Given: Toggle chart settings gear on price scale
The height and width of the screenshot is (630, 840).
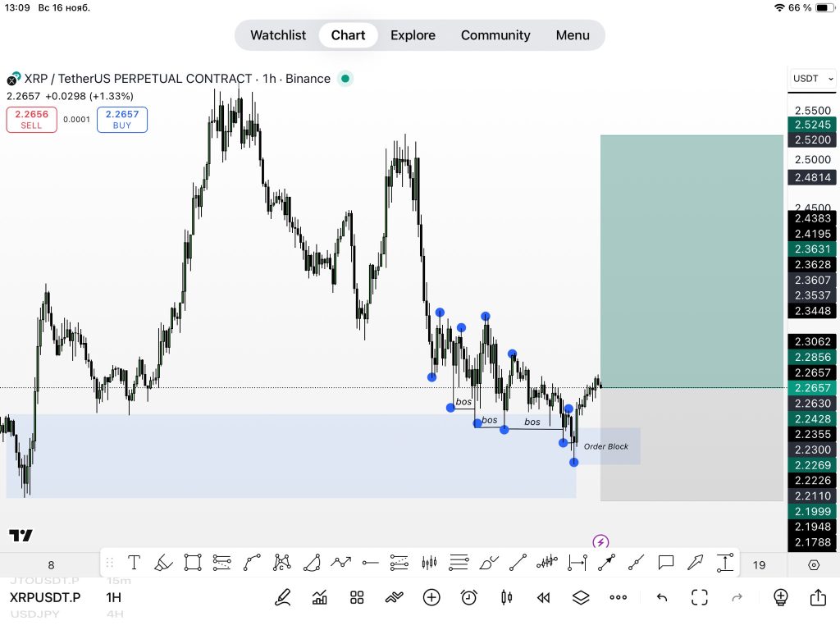Looking at the screenshot, I should [814, 564].
